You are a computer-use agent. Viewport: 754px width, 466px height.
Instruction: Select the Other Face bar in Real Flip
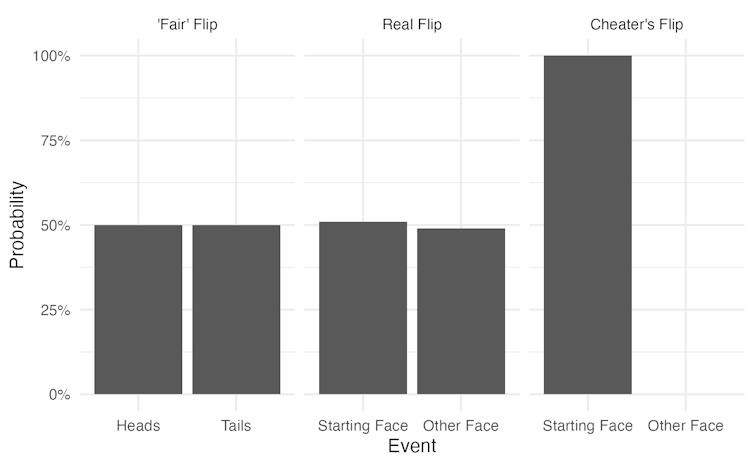pos(461,311)
